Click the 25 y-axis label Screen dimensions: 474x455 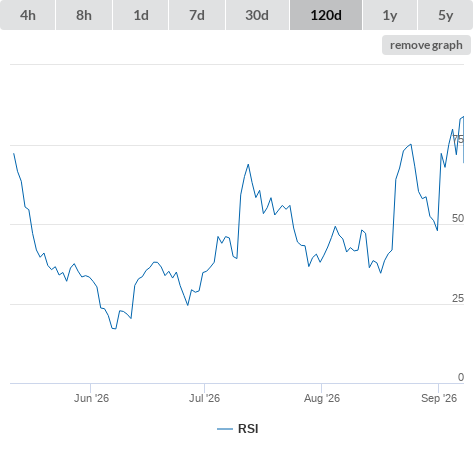click(x=458, y=298)
